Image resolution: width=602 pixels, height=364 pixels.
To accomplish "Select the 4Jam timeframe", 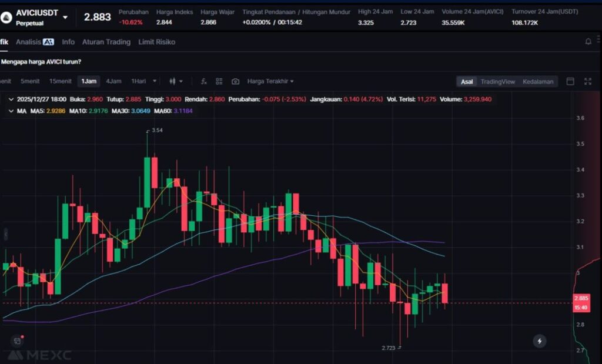I will pos(113,81).
